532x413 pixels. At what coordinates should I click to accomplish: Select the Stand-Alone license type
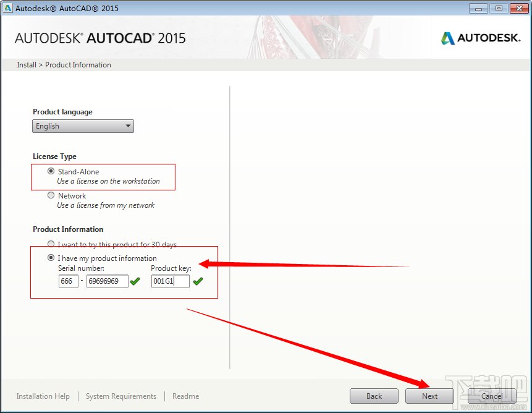tap(51, 171)
